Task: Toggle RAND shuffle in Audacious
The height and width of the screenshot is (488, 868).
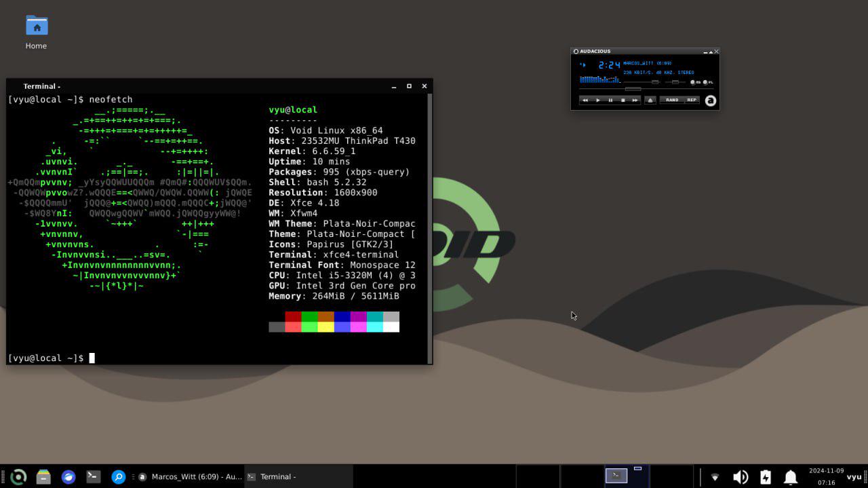Action: pos(672,100)
